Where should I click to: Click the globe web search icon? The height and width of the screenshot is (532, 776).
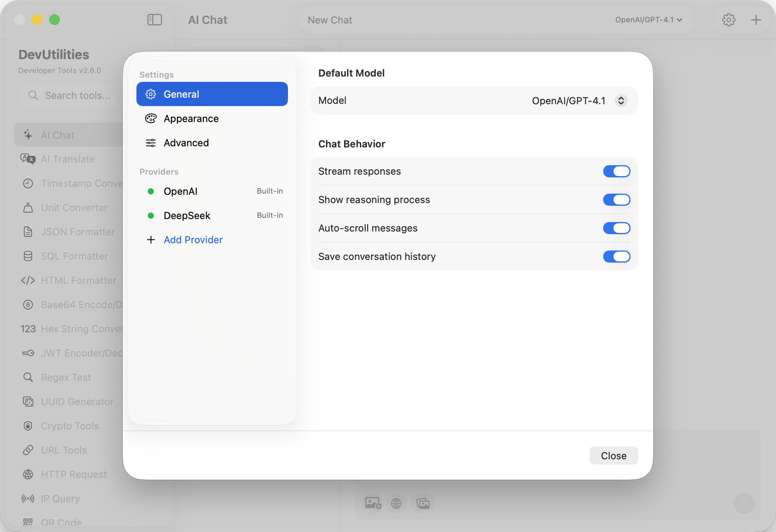click(x=396, y=503)
